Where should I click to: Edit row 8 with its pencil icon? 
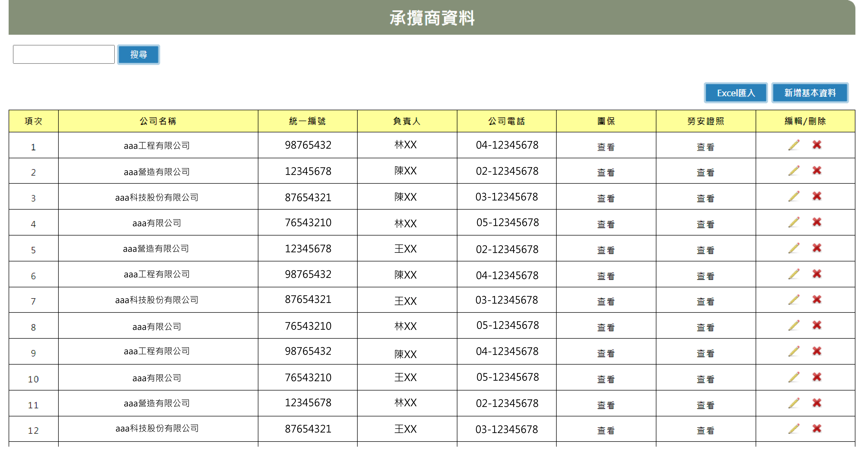coord(794,325)
